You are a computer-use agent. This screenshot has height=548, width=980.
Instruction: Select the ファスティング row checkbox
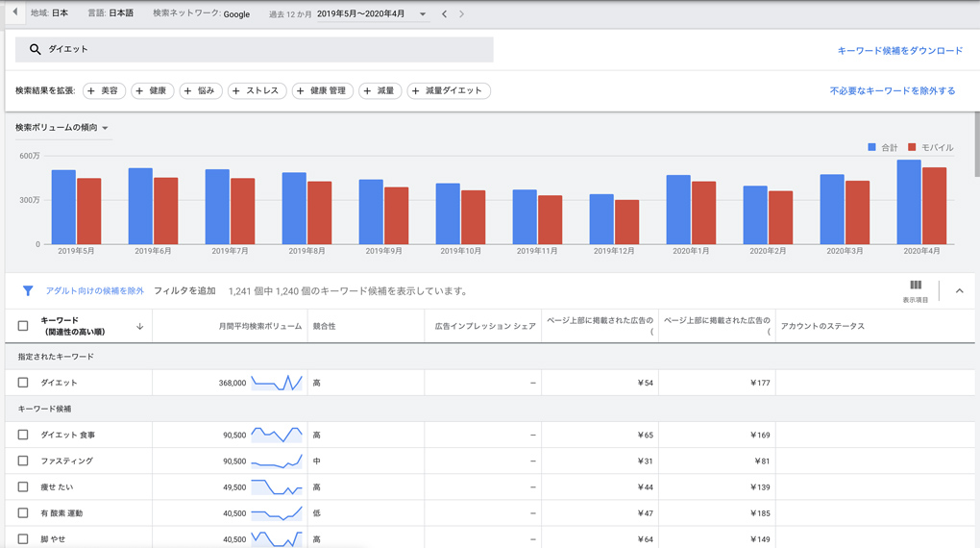23,461
